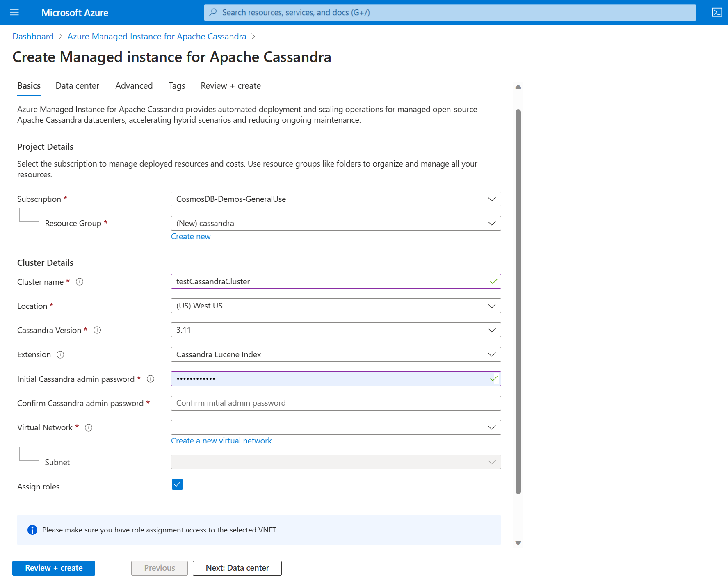Screen dimensions: 728x587
Task: Click the blue Review + create button
Action: (54, 568)
